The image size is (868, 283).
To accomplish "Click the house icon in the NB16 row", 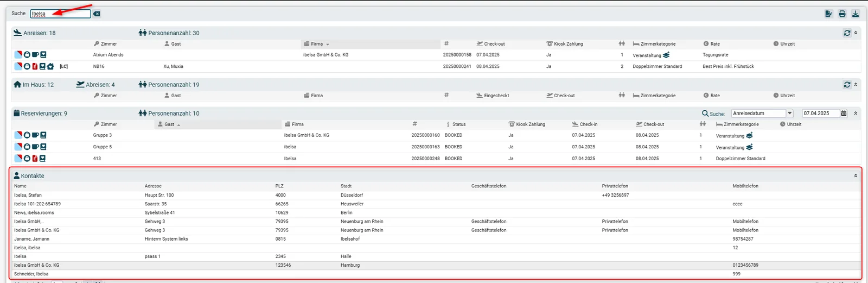I will pyautogui.click(x=50, y=66).
